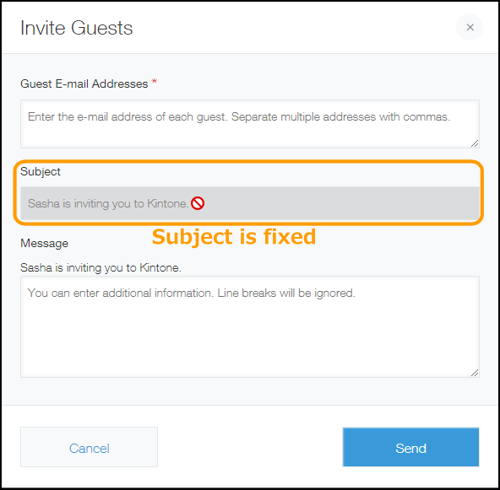Click the Subject label
This screenshot has height=490, width=500.
tap(40, 172)
